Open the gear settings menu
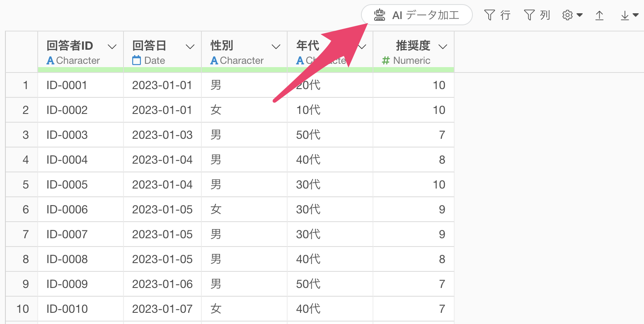This screenshot has height=324, width=644. tap(572, 15)
